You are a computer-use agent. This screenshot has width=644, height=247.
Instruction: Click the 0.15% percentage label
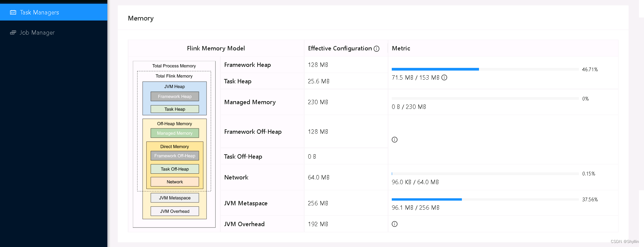point(589,174)
